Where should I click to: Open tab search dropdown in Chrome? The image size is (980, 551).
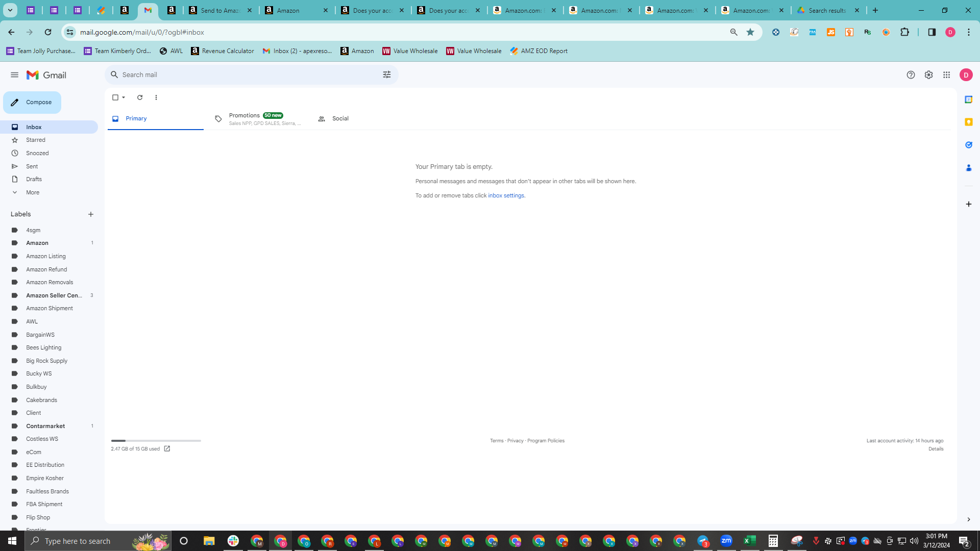[x=10, y=10]
